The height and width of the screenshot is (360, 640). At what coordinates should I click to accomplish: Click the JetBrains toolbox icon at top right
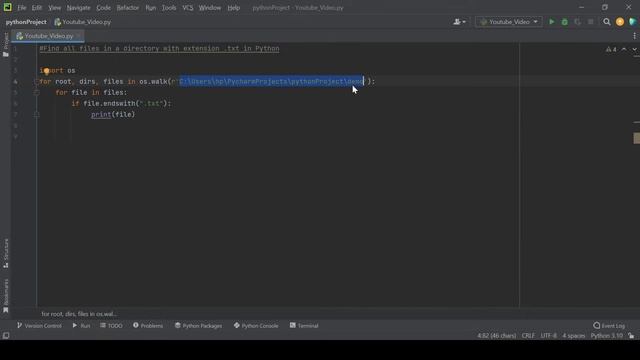(x=633, y=22)
